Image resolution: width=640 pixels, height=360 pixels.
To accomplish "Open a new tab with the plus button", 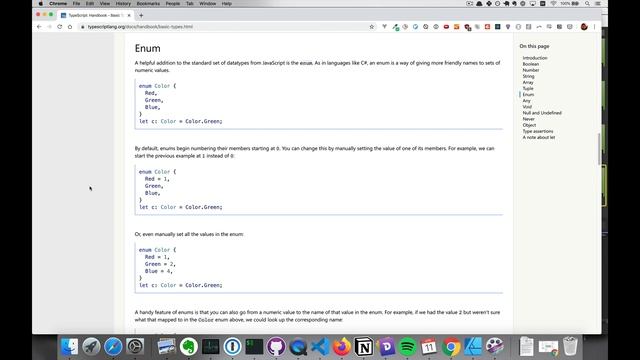I will click(141, 15).
